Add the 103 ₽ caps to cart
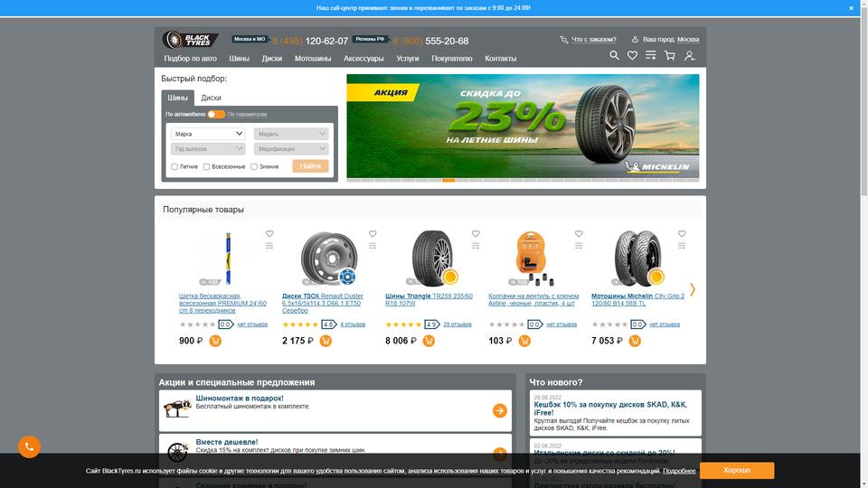Viewport: 868px width, 488px height. [524, 341]
